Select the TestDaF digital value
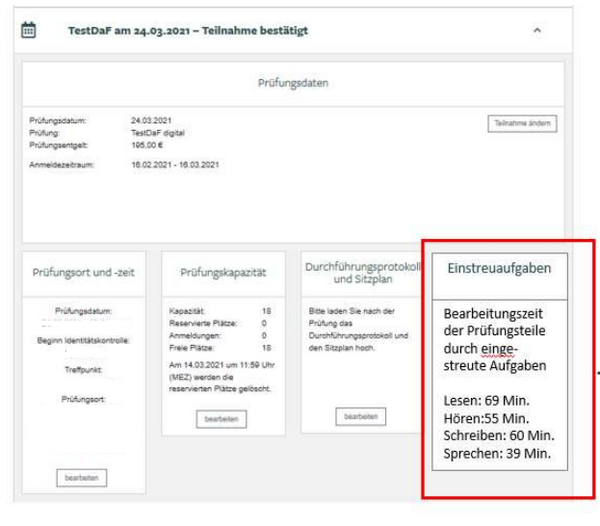 158,133
